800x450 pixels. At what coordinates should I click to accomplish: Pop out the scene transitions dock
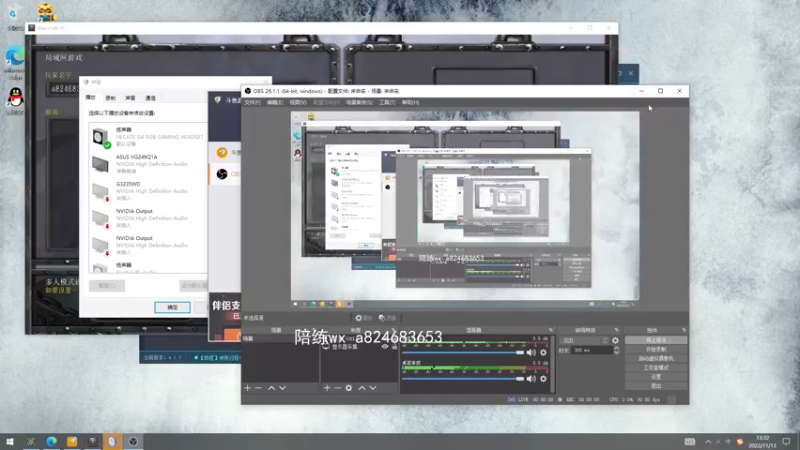[616, 330]
